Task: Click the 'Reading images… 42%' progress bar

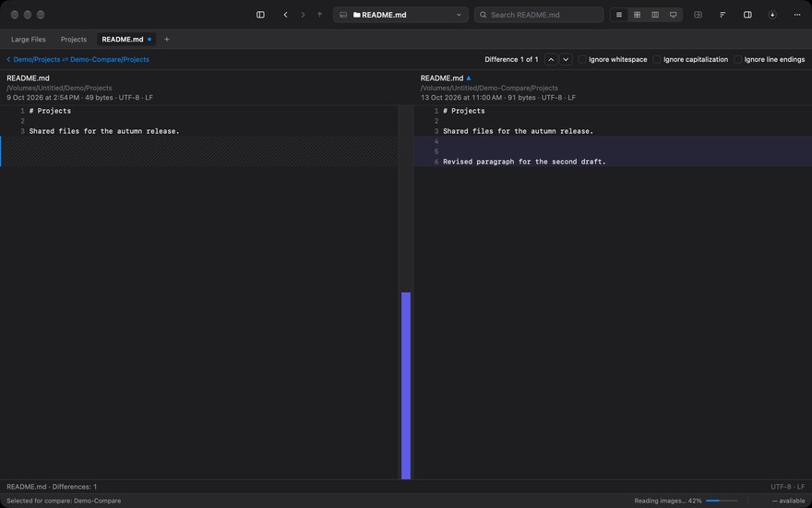Action: (722, 501)
